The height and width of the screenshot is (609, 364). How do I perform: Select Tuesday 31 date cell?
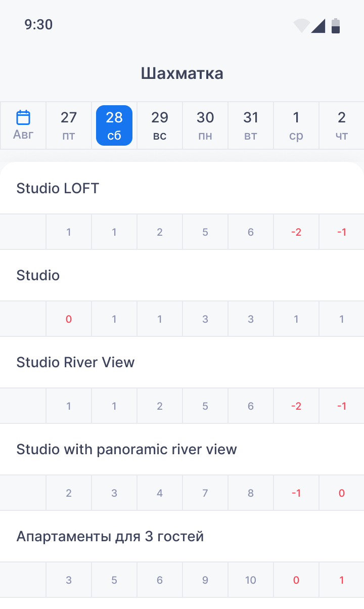[251, 125]
